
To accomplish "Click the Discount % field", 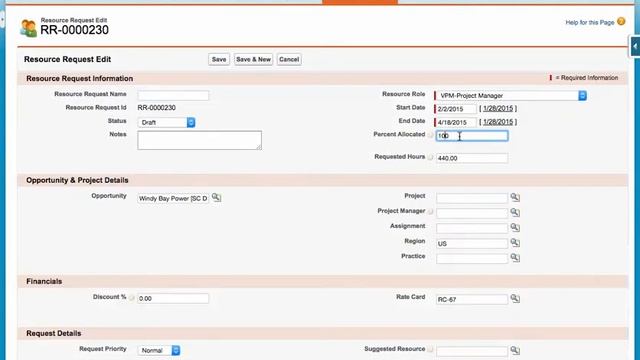I will 173,299.
